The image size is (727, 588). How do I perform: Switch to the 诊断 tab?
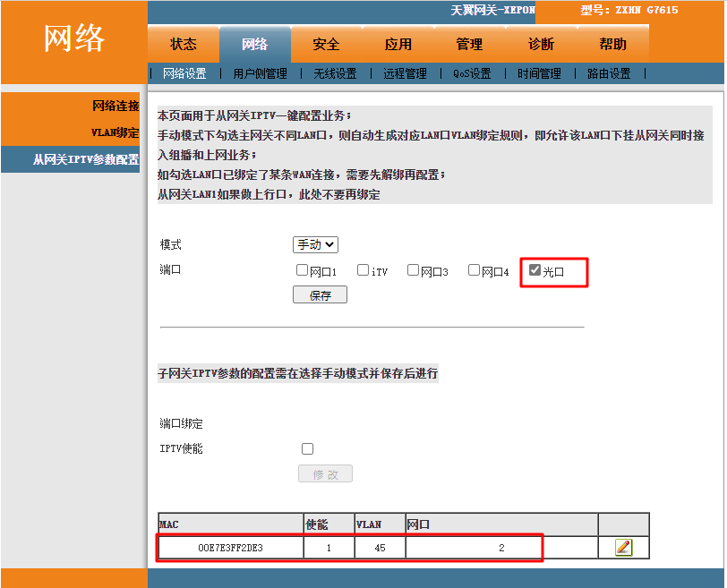click(x=541, y=44)
